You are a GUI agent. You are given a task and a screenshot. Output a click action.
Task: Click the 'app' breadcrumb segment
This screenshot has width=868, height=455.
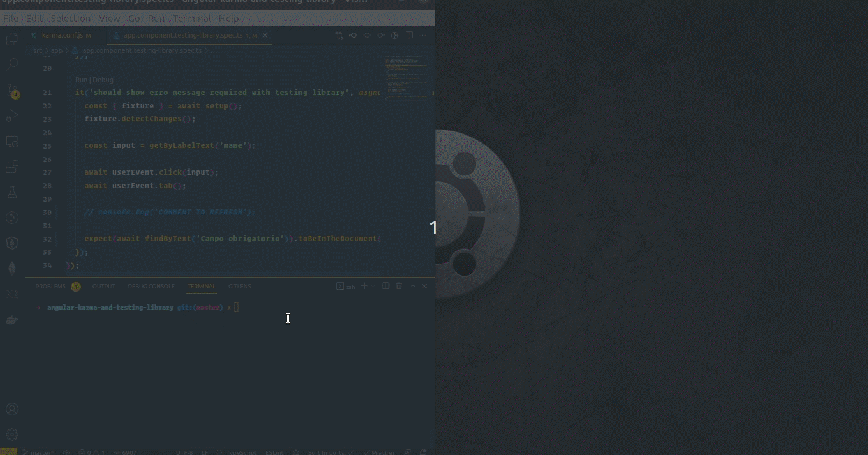[57, 50]
